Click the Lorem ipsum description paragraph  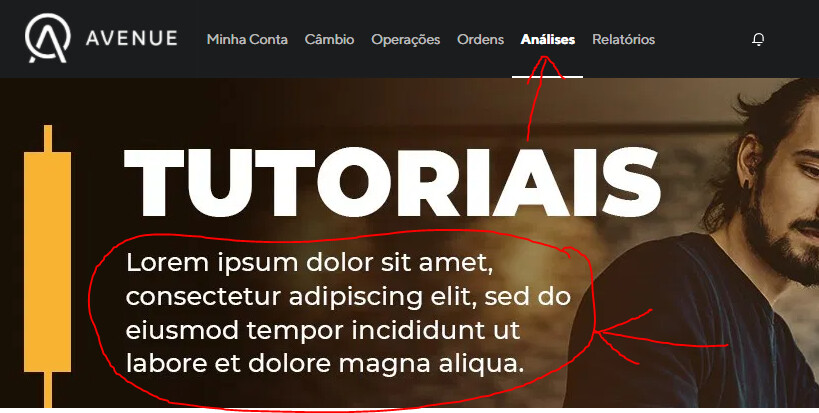[x=348, y=313]
